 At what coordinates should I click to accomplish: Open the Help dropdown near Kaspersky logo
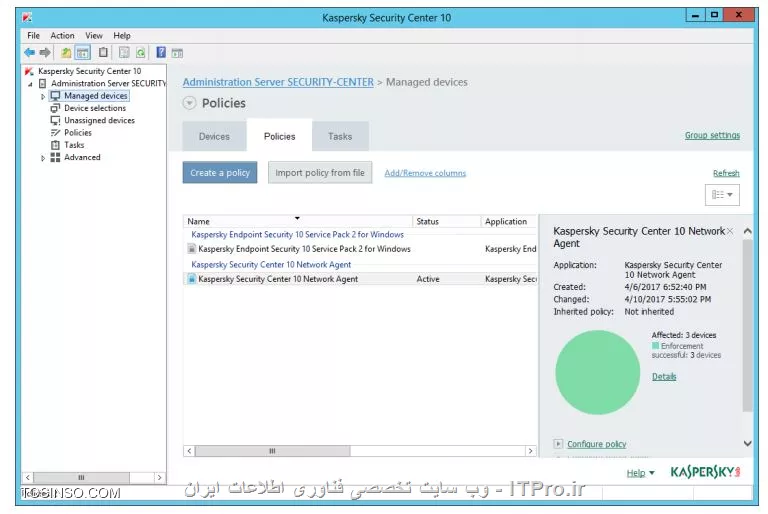(x=641, y=473)
